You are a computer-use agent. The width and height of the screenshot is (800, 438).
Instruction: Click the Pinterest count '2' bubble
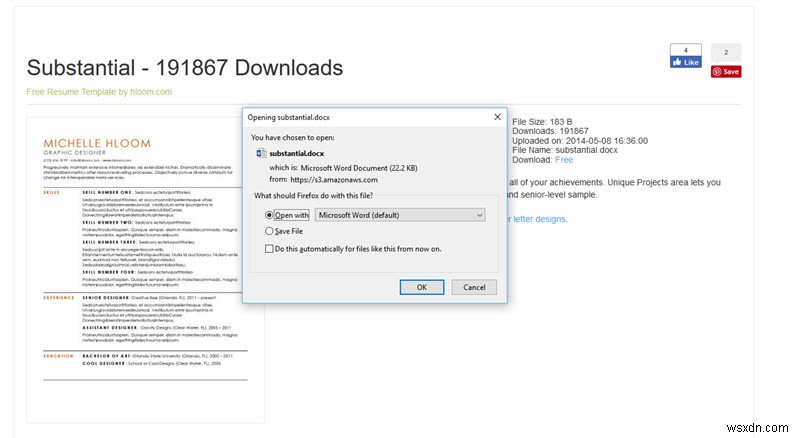(x=726, y=53)
